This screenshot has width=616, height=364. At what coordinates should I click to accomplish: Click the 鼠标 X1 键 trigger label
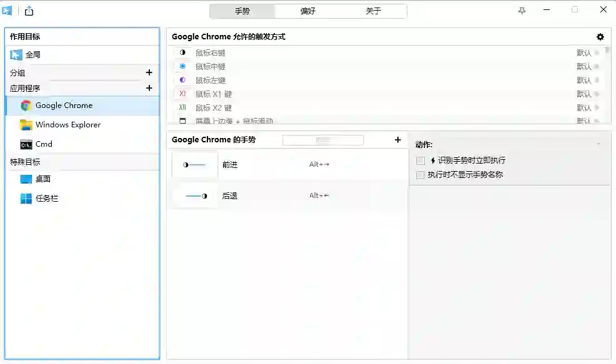213,94
